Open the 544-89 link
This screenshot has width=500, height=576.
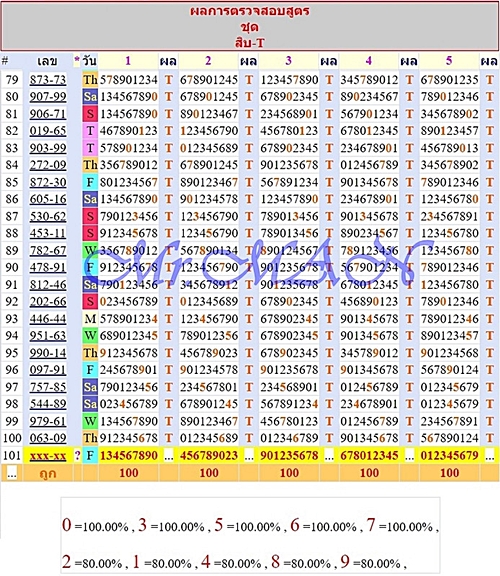(48, 404)
